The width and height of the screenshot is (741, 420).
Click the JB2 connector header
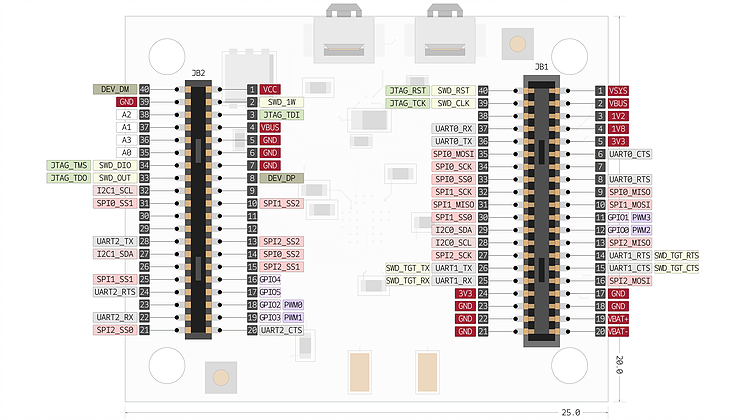(x=198, y=210)
